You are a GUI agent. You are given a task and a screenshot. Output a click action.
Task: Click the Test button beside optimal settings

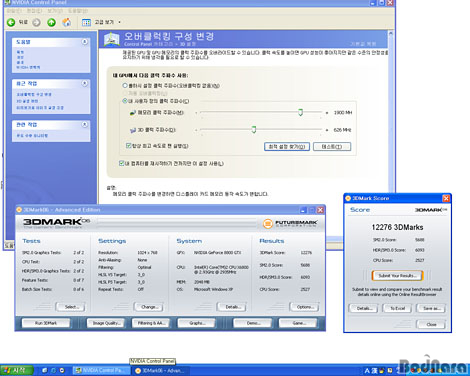pos(332,147)
